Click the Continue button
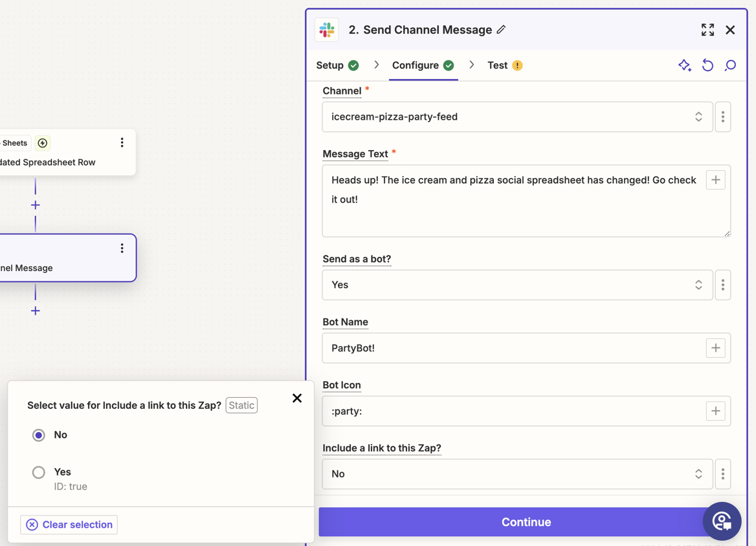 click(x=526, y=522)
